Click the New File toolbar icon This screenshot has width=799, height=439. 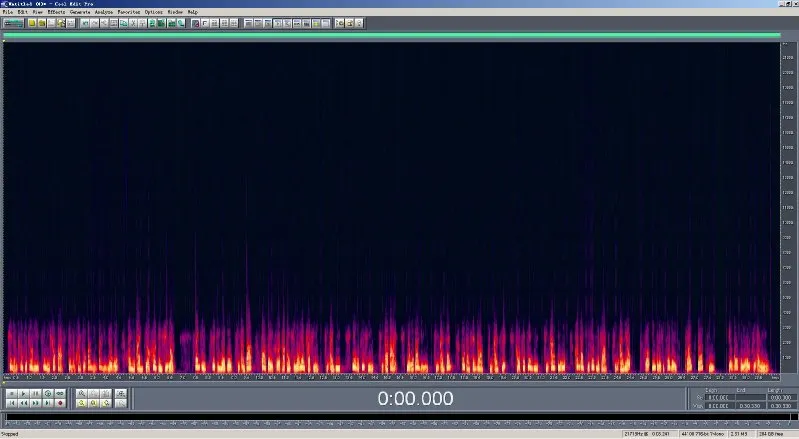(32, 23)
